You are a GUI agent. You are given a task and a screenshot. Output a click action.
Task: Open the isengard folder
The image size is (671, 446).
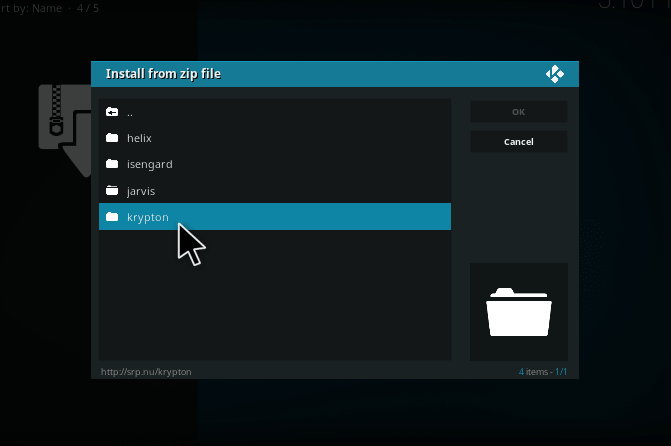click(x=275, y=164)
